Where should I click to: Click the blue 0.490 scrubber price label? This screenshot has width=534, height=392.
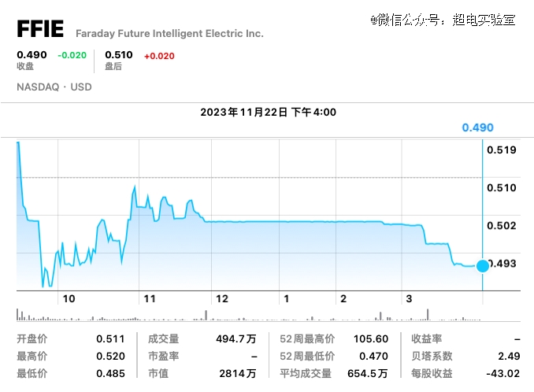tap(477, 128)
